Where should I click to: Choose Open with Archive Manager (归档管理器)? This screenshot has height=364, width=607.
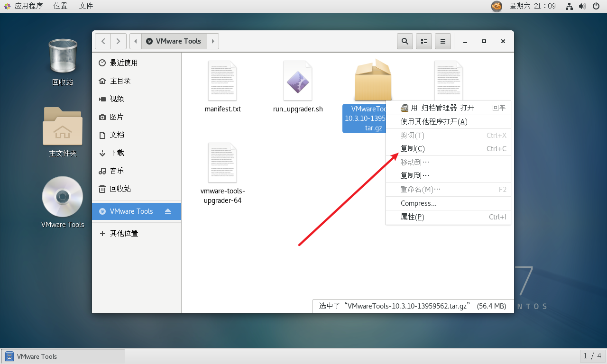point(448,108)
